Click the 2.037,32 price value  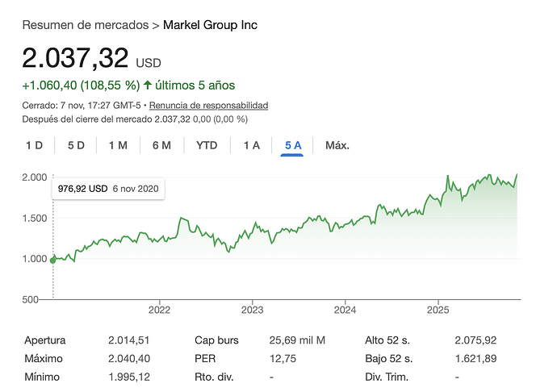(75, 58)
